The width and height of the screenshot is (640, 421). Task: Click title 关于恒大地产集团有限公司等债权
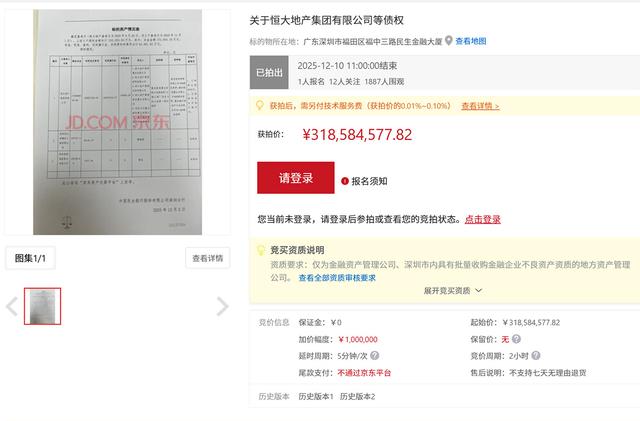tap(327, 20)
